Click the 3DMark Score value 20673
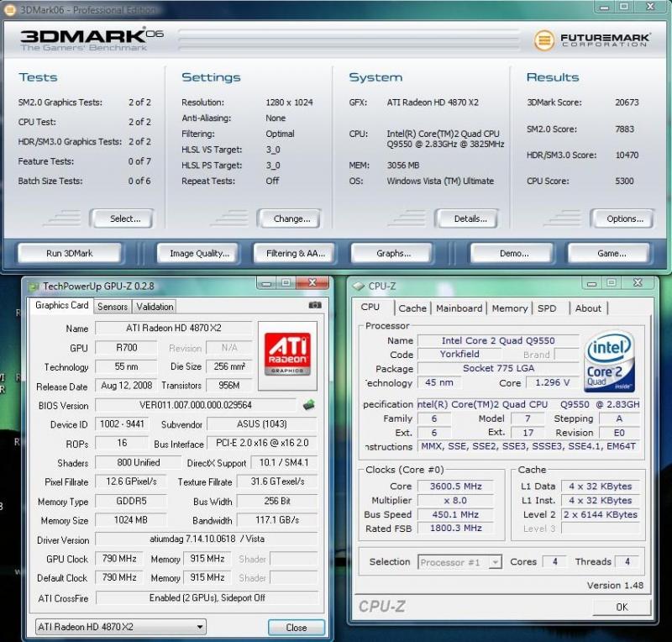 [627, 102]
